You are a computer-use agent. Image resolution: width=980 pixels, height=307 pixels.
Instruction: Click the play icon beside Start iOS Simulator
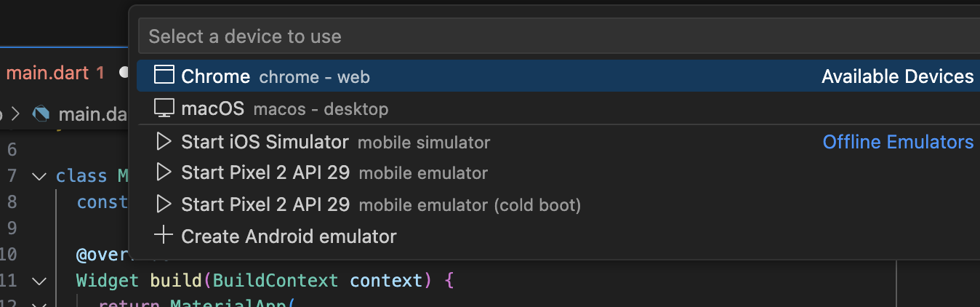click(164, 141)
